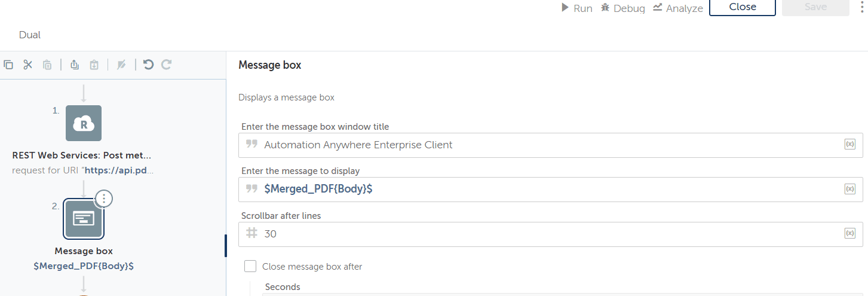Open the Analyze option
This screenshot has height=296, width=868.
(677, 8)
